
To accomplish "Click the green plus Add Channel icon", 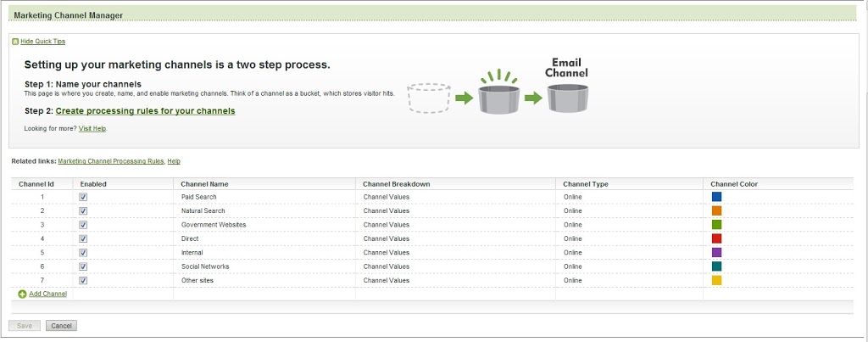I will [x=22, y=294].
